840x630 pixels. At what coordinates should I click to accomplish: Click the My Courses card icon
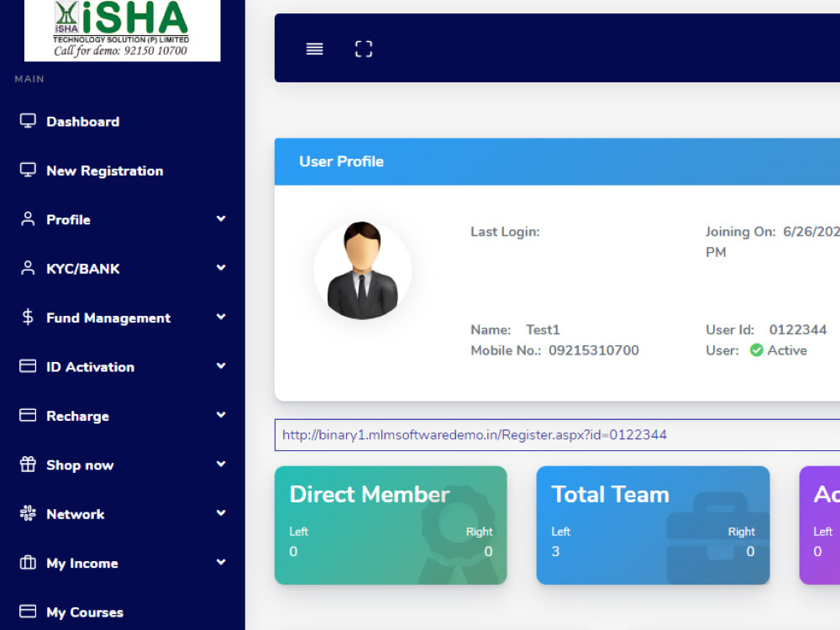click(28, 612)
